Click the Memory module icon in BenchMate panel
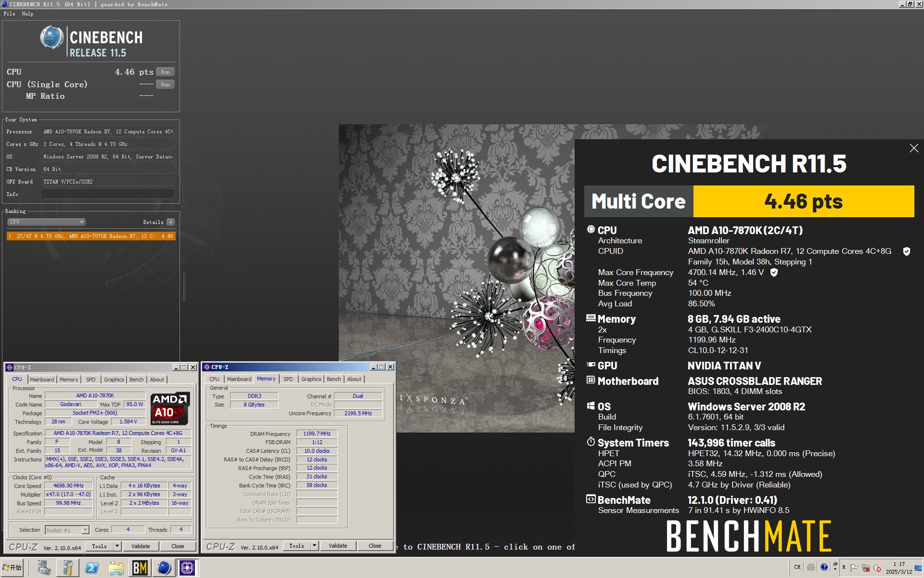 tap(591, 318)
